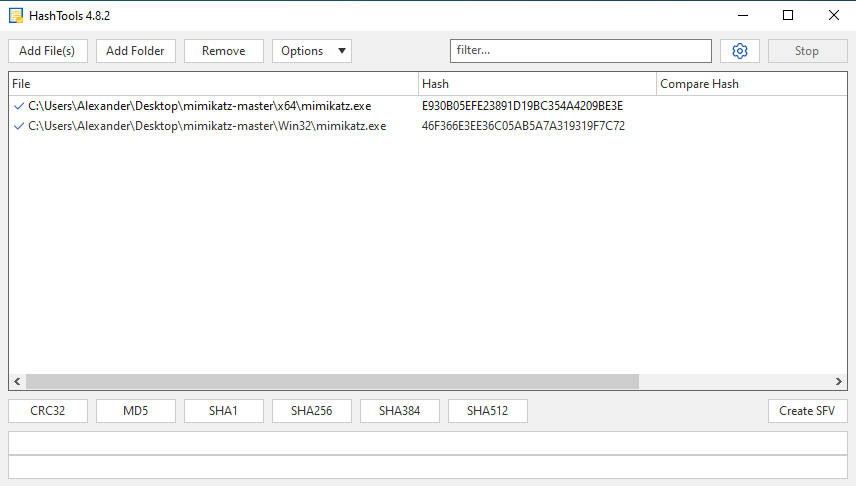Click the upper progress bar field
The height and width of the screenshot is (486, 856).
pos(428,443)
